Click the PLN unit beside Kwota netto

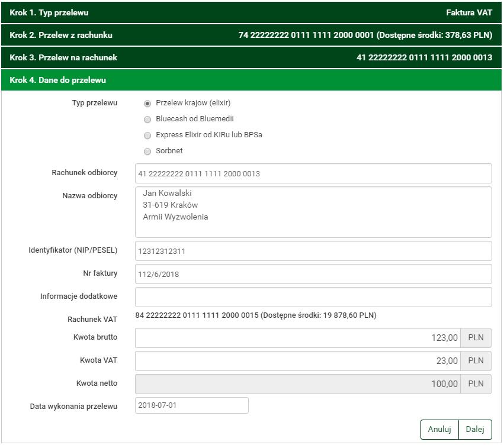[476, 384]
